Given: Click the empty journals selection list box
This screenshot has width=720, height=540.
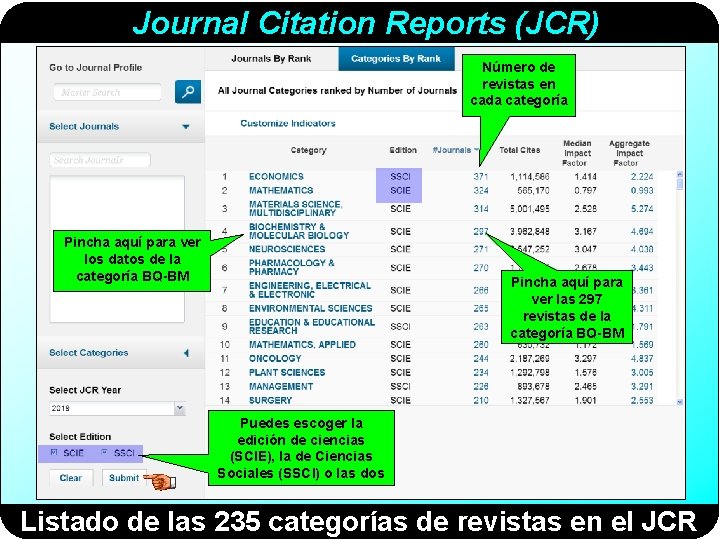Looking at the screenshot, I should click(x=117, y=249).
